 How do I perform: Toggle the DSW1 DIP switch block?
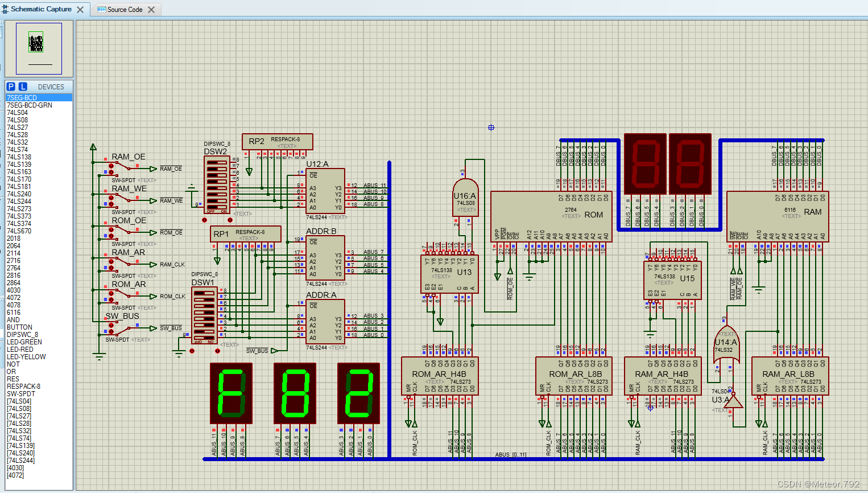(x=204, y=316)
